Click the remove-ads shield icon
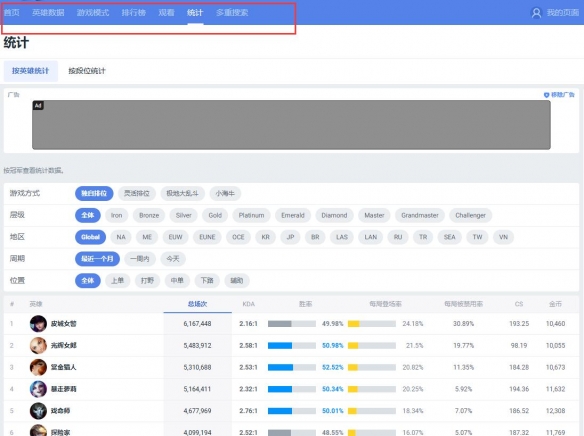Screen dimensions: 584x436 click(546, 95)
